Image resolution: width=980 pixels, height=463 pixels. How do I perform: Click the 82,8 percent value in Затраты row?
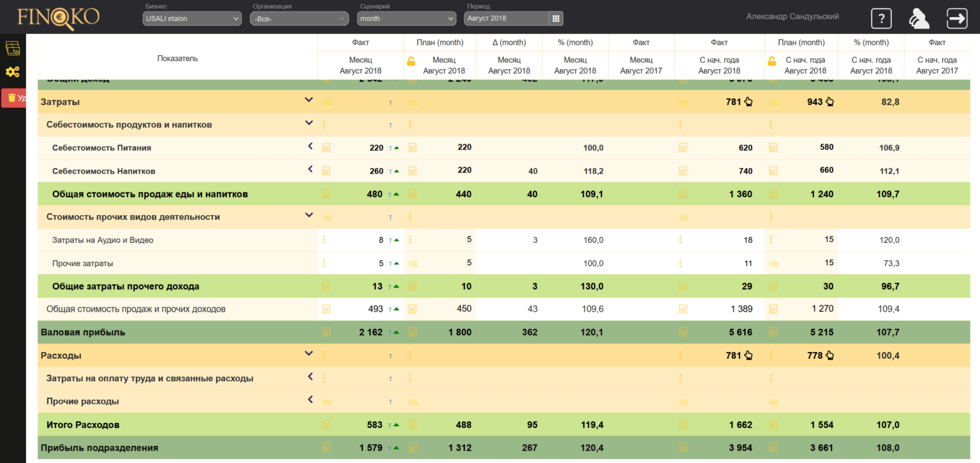890,102
